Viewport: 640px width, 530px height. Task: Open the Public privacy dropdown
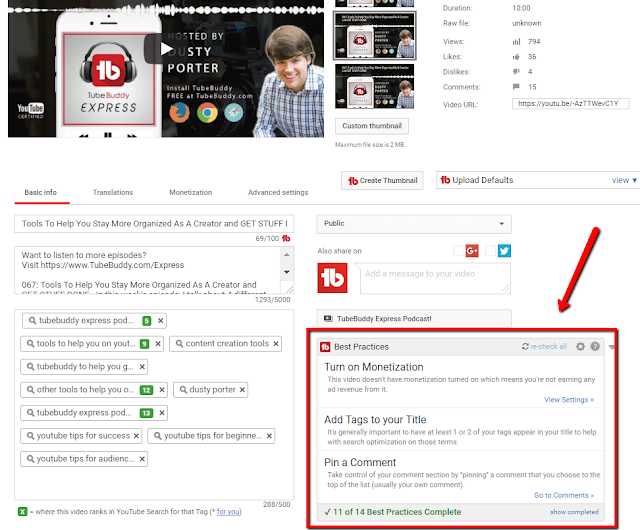(x=414, y=224)
